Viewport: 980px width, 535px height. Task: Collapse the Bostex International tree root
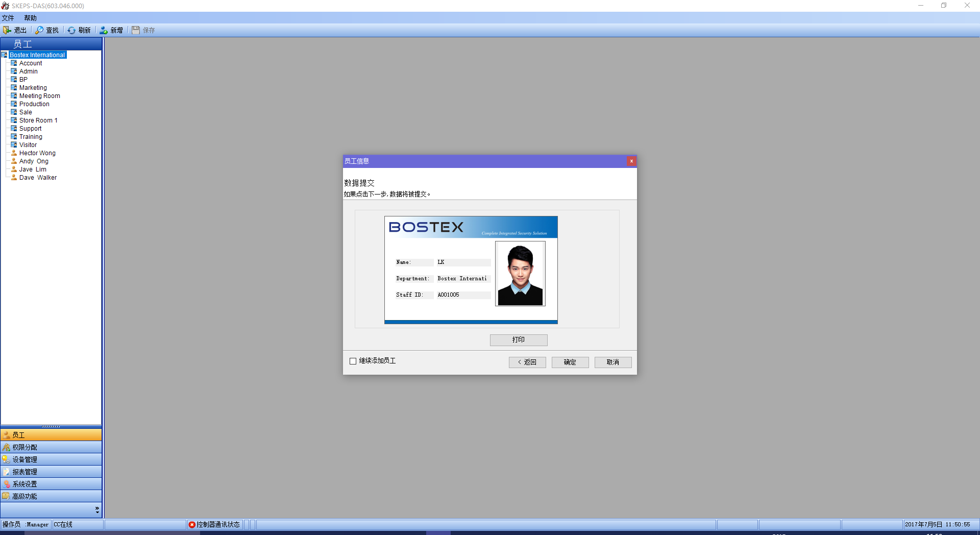[5, 55]
